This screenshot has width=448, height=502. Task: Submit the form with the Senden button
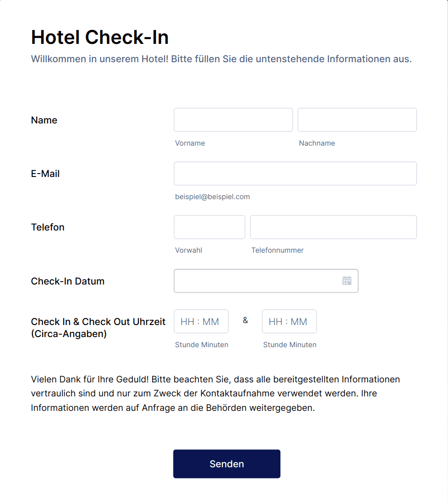point(227,464)
